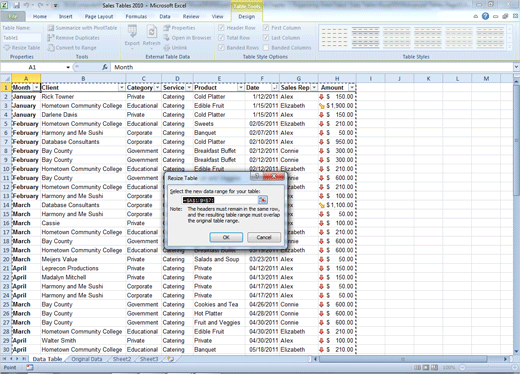The width and height of the screenshot is (520, 374).
Task: Open Excel Help question mark icon
Action: click(485, 16)
